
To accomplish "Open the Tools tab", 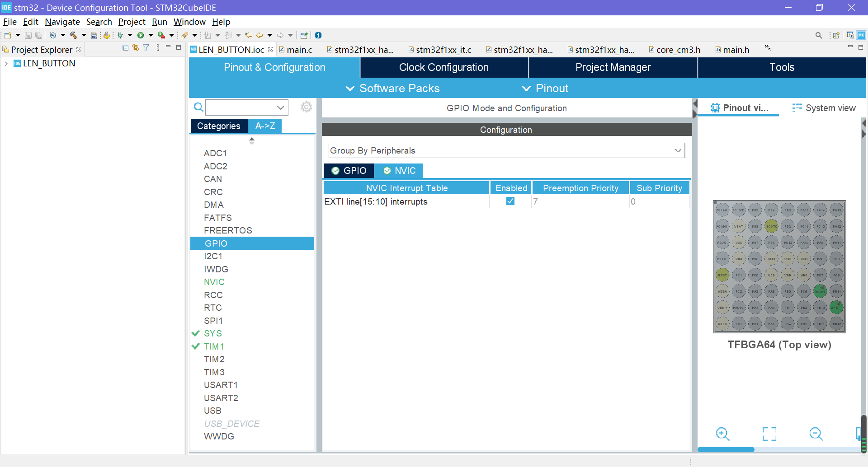I will click(782, 67).
